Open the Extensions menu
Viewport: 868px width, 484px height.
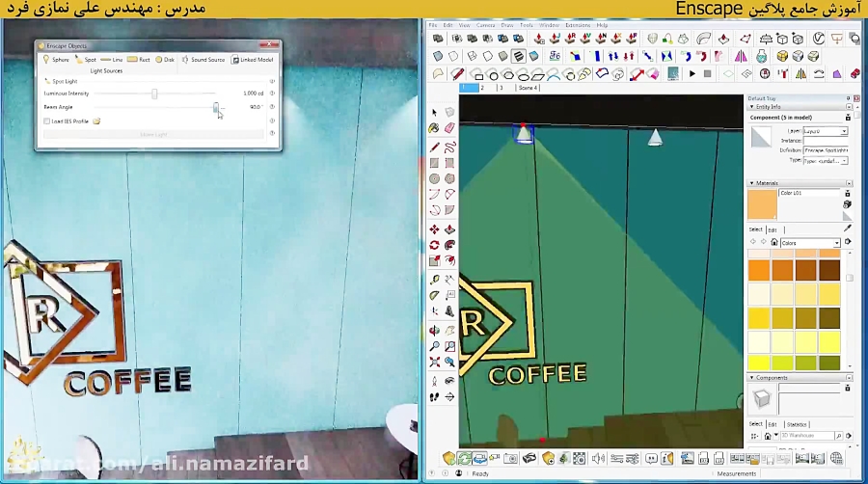click(x=580, y=25)
